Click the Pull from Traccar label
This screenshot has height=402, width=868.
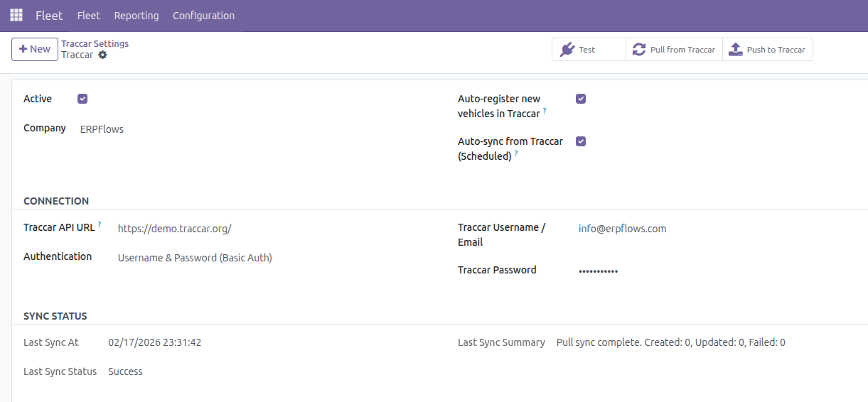(682, 50)
